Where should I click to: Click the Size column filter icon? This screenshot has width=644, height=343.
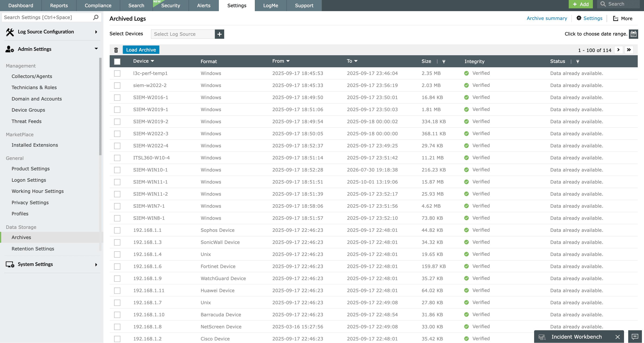coord(444,61)
